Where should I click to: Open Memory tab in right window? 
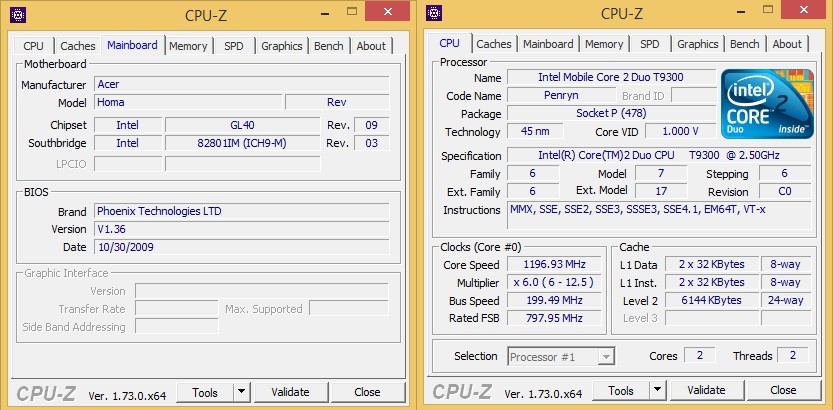(604, 44)
